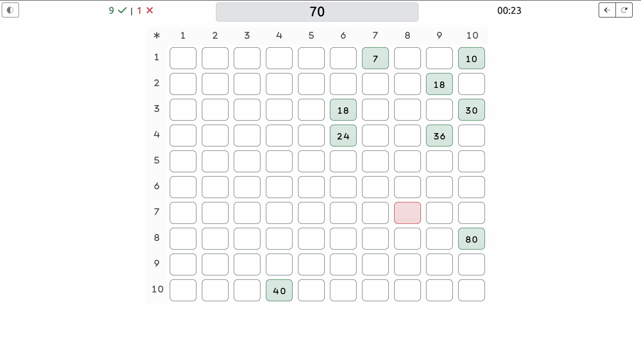Toggle the dark mode contrast icon

[x=10, y=10]
